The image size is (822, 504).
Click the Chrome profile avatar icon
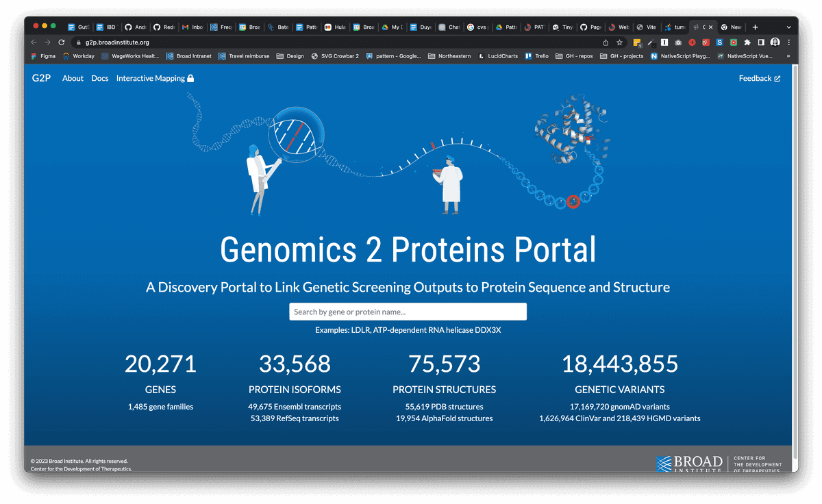click(x=775, y=42)
